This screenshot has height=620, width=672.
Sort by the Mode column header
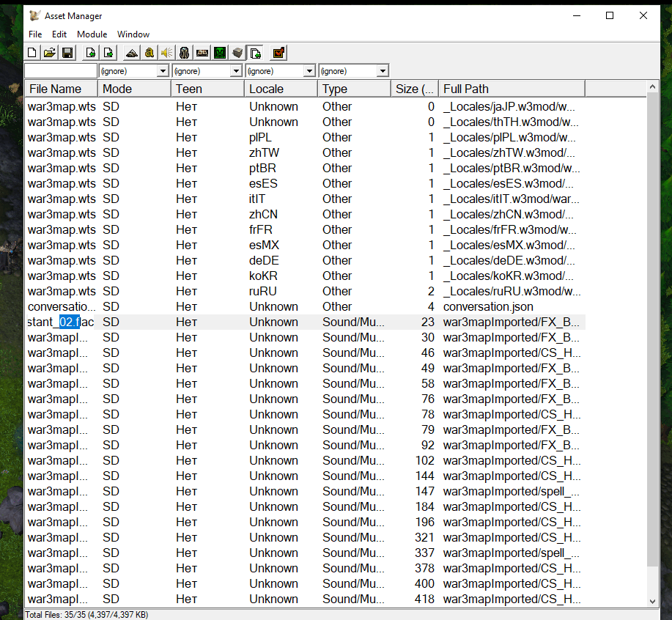pos(135,89)
